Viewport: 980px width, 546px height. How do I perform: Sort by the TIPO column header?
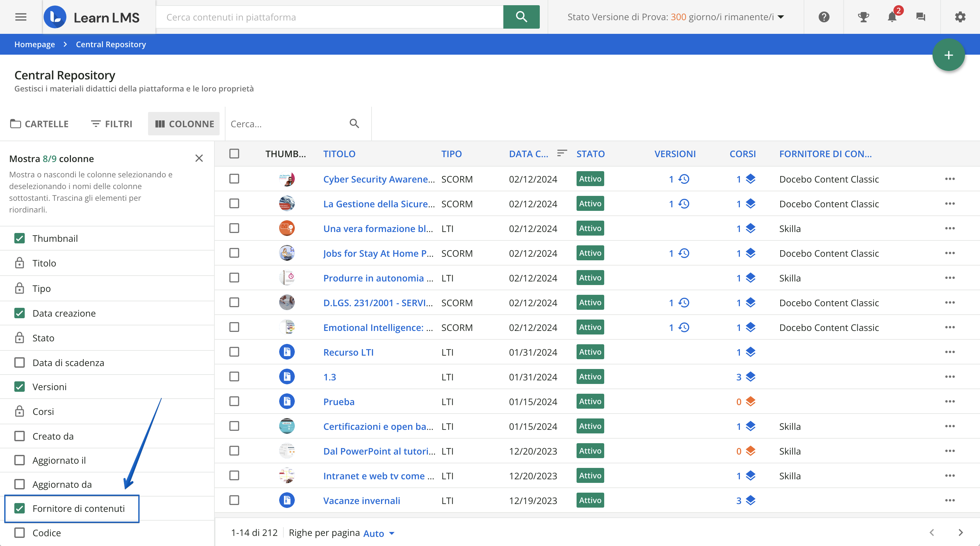coord(452,154)
